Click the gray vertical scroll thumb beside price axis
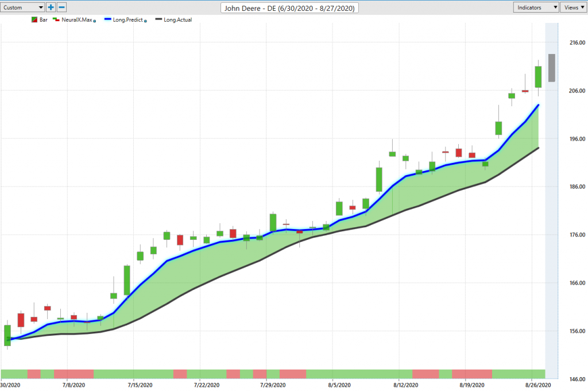 coord(552,68)
